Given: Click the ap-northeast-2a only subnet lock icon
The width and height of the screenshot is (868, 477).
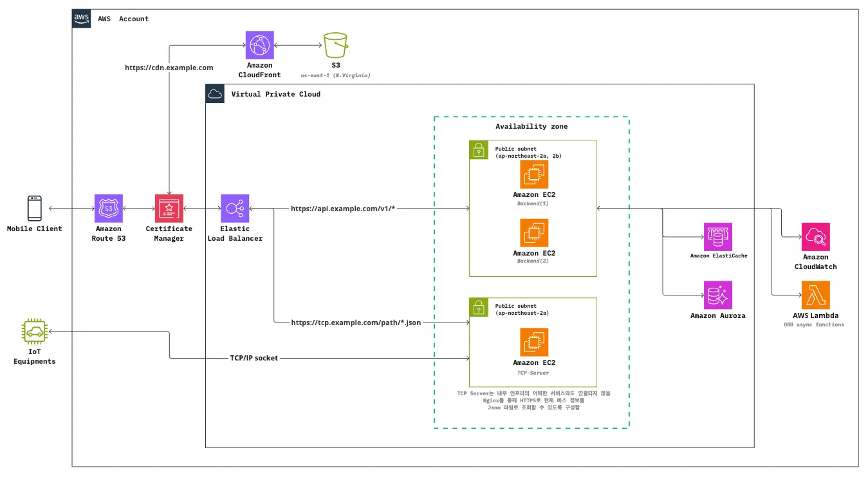Looking at the screenshot, I should click(478, 307).
